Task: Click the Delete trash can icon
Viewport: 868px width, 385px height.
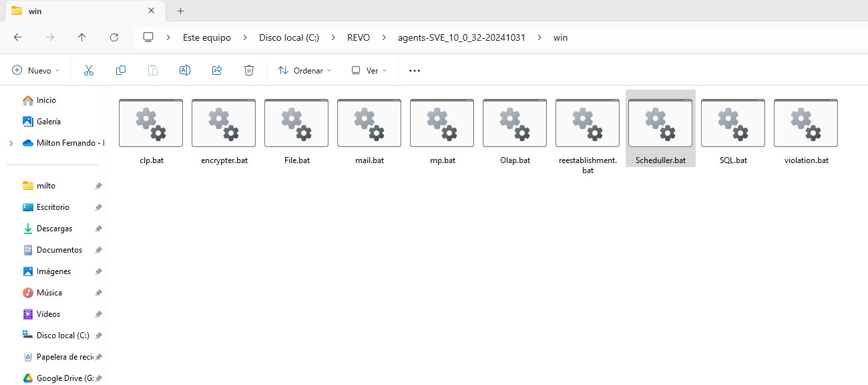Action: [x=249, y=70]
